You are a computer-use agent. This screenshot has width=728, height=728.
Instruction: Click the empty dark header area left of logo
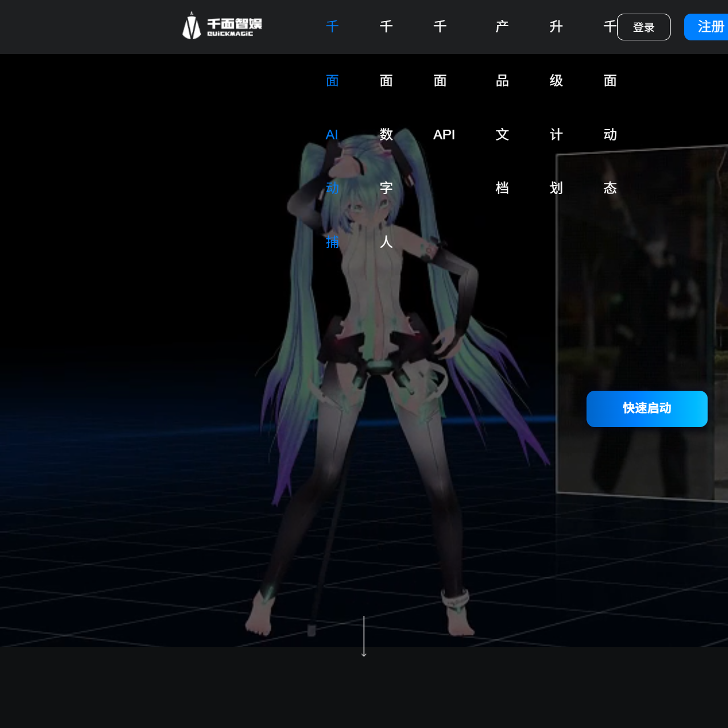85,27
